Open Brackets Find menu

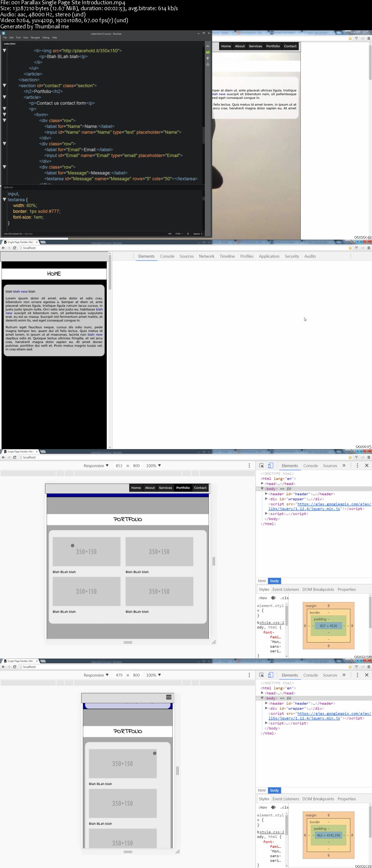tap(18, 37)
